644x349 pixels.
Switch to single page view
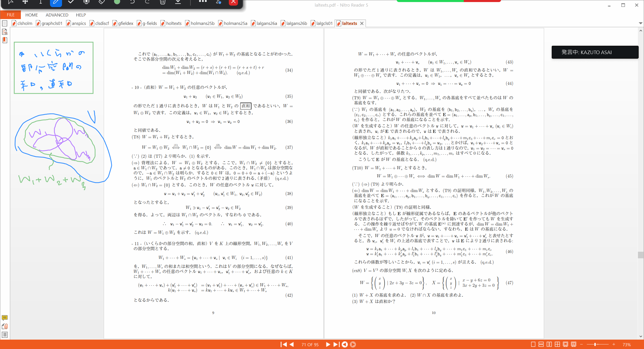click(x=533, y=344)
